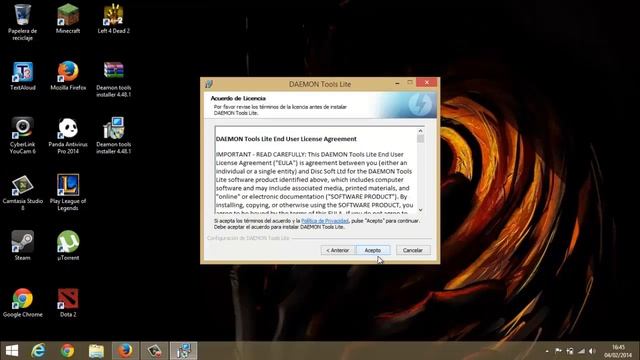Viewport: 640px width, 360px height.
Task: Show hidden system tray icons
Action: coord(547,351)
